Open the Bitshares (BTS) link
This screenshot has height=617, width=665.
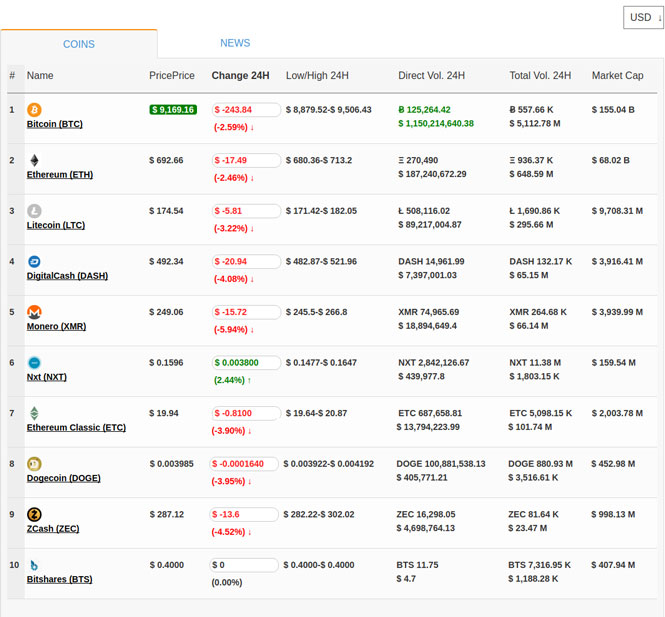click(x=59, y=579)
